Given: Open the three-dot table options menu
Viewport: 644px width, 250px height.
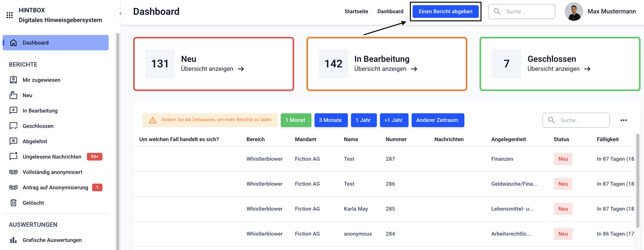Looking at the screenshot, I should tap(623, 120).
